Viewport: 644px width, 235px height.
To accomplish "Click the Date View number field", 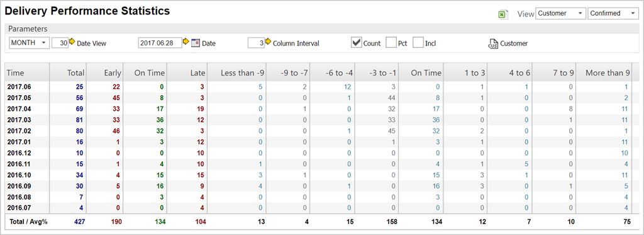I will coord(60,43).
